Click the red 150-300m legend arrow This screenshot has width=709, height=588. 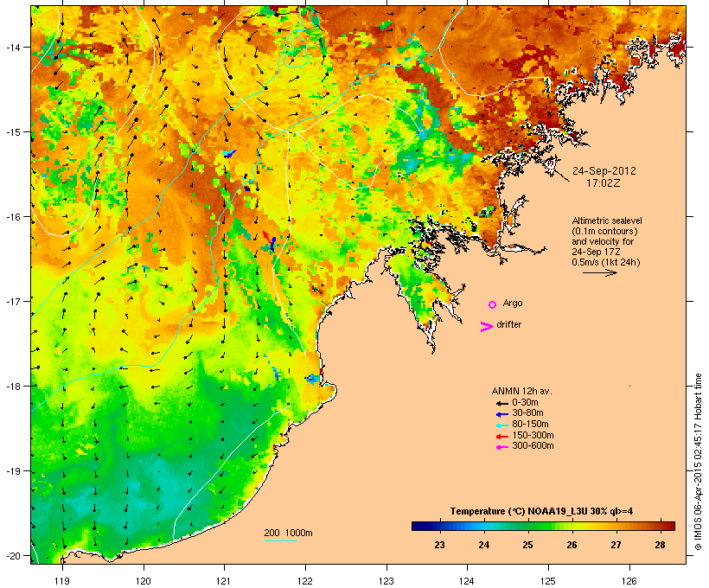501,437
